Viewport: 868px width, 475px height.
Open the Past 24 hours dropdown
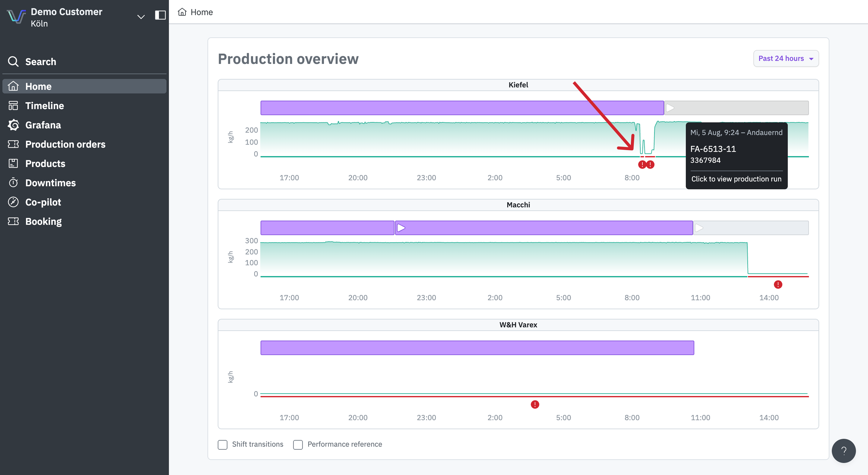[786, 59]
